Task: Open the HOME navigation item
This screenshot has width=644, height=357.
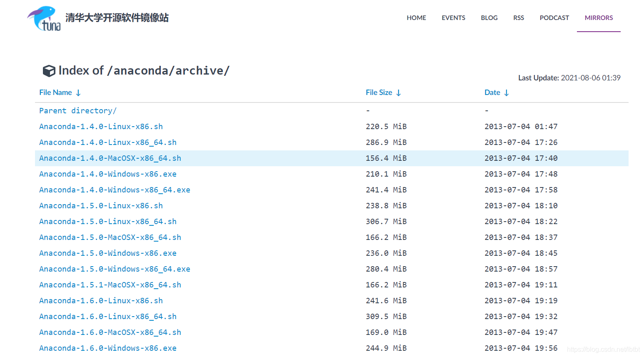Action: pos(416,18)
